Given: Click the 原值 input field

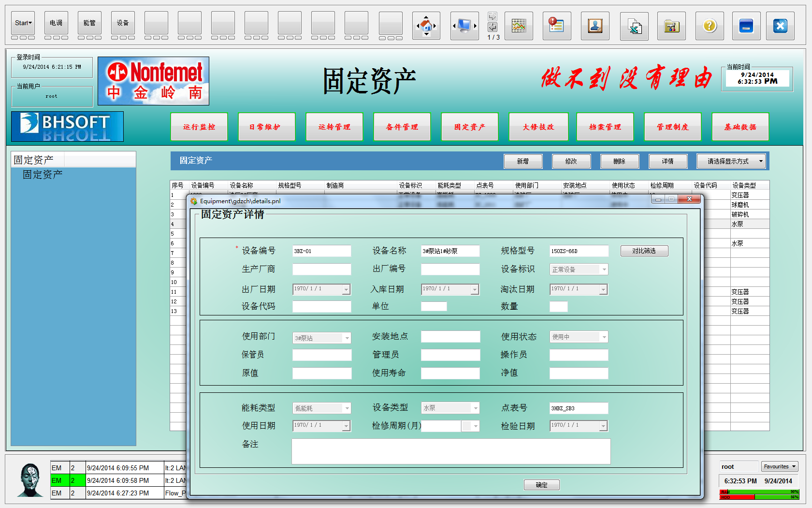Looking at the screenshot, I should [x=322, y=373].
